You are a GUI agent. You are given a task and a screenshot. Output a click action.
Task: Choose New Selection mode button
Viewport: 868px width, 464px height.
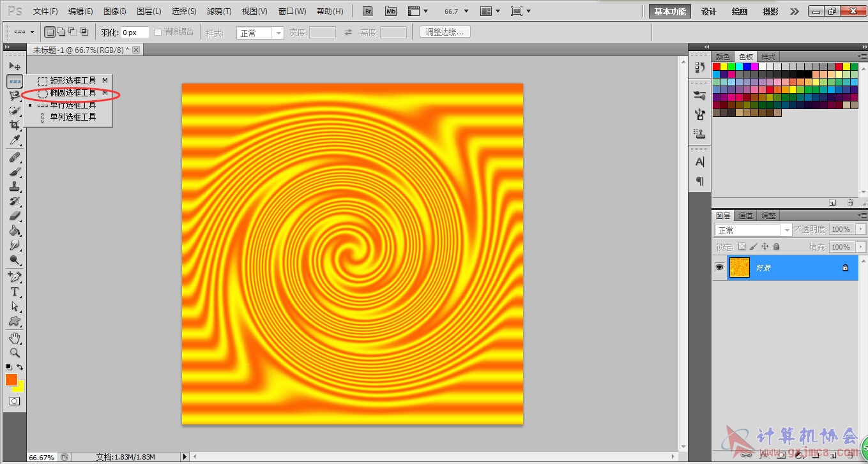50,32
